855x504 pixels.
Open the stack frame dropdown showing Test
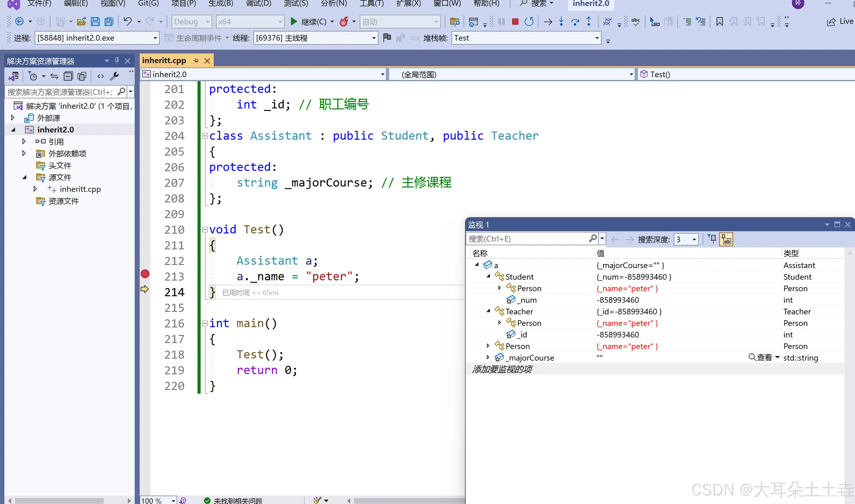click(526, 38)
